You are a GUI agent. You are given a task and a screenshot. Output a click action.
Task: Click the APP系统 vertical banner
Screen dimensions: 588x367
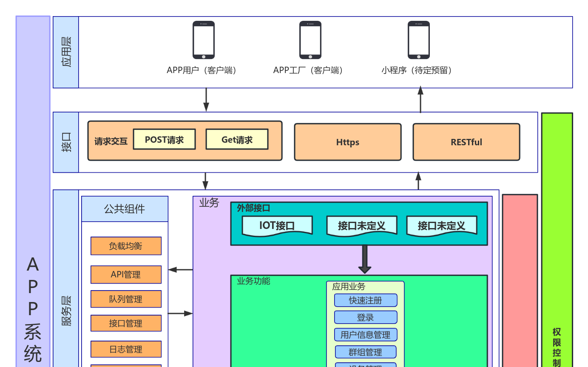coord(33,192)
